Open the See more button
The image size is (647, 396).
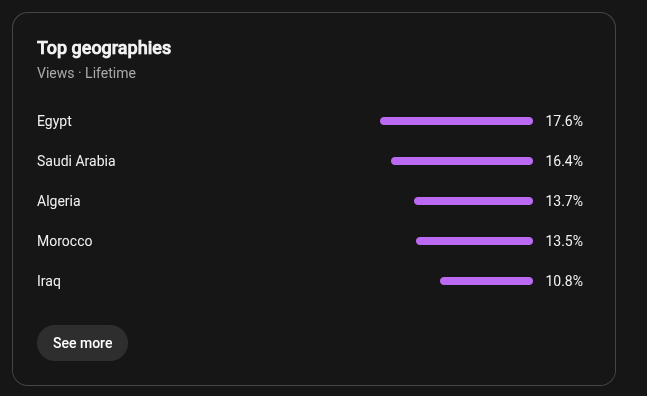83,343
